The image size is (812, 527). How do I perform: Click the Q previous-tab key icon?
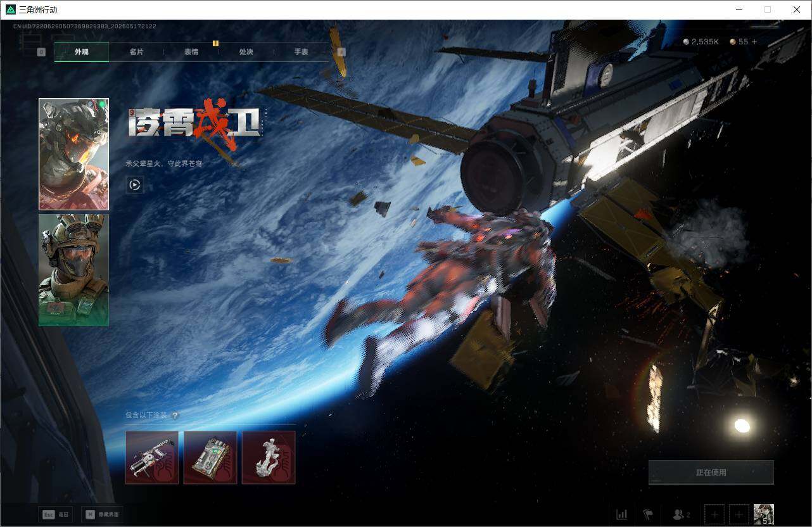(x=41, y=52)
